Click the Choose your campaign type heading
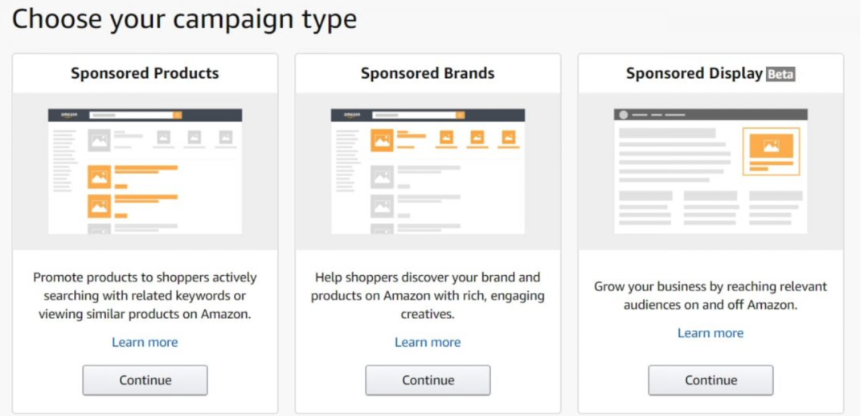The image size is (868, 416). point(184,19)
